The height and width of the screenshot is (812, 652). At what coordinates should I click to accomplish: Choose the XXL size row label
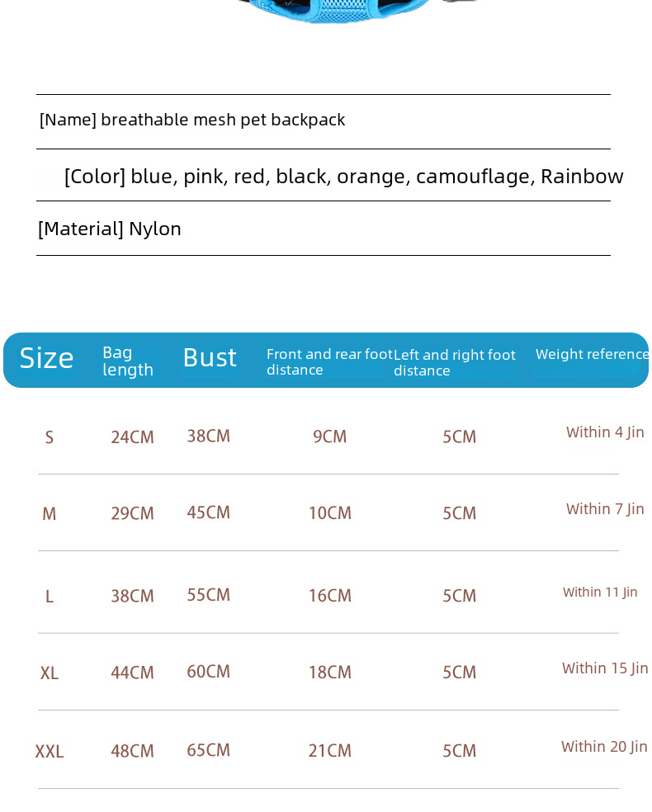click(50, 752)
